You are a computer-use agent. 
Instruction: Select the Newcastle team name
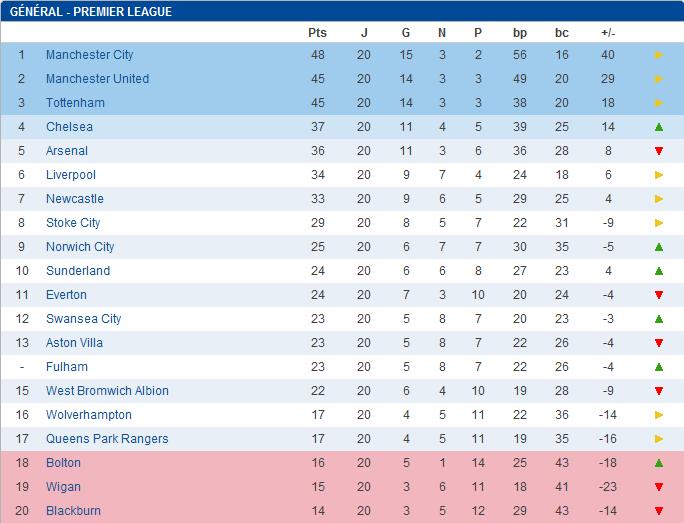[74, 199]
